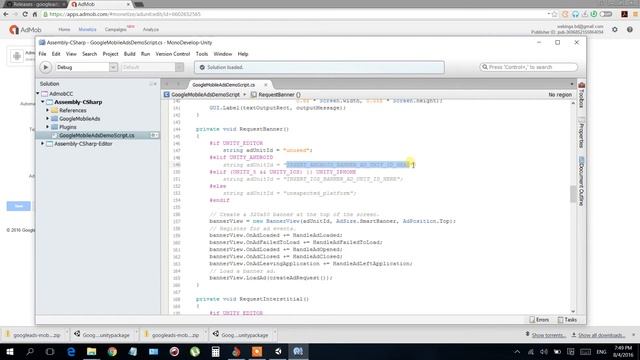Open the Run menu
640x360 pixels.
tap(145, 54)
